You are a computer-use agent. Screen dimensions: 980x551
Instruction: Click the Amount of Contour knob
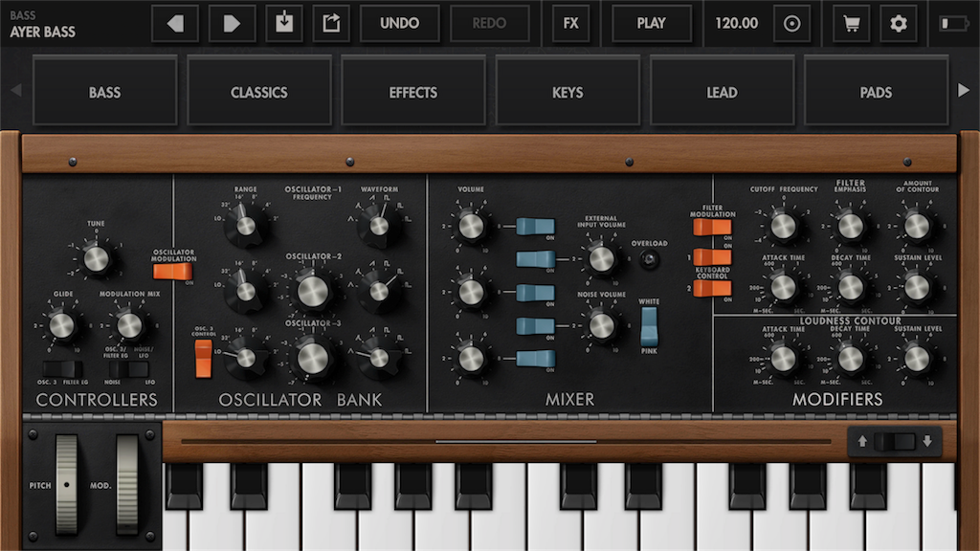(917, 226)
